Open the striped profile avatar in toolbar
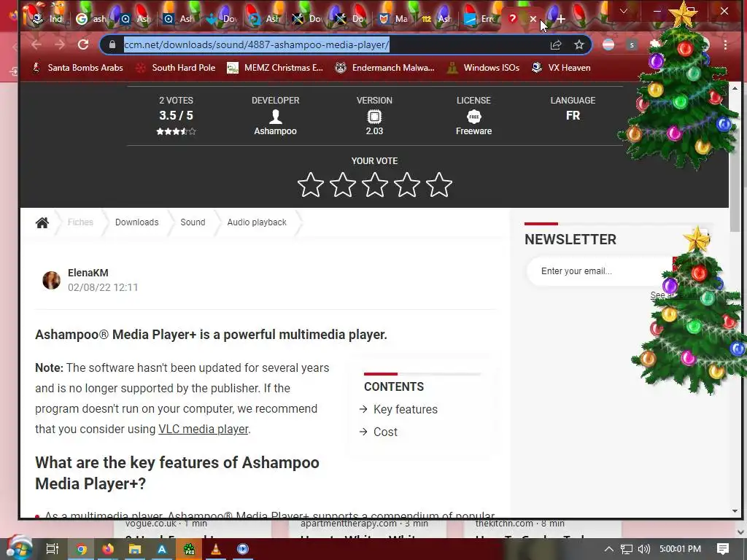 (x=608, y=44)
